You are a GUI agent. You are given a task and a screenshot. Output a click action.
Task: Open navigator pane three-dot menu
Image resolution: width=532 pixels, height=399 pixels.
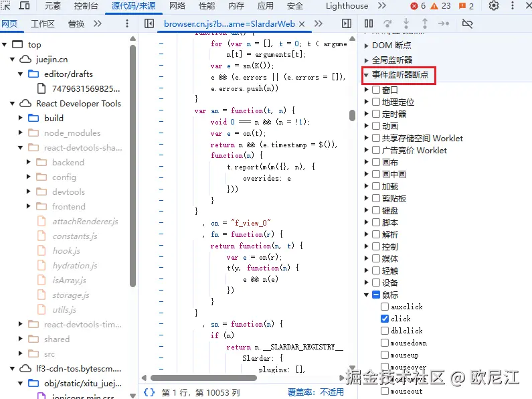(x=127, y=23)
